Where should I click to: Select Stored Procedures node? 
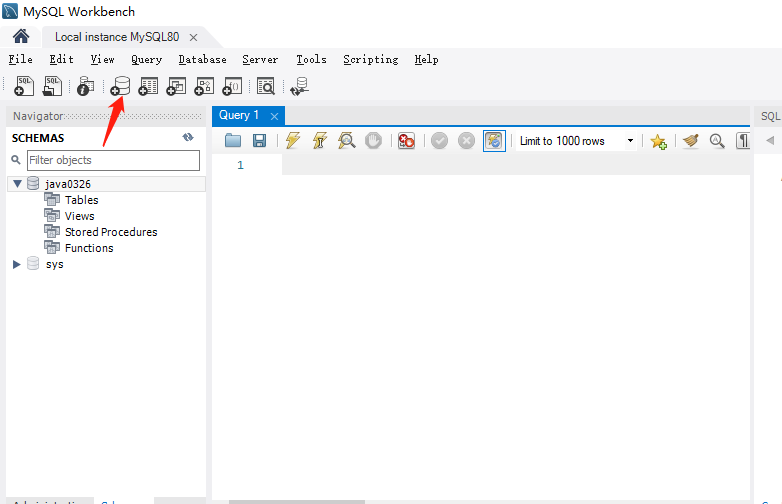pos(111,232)
